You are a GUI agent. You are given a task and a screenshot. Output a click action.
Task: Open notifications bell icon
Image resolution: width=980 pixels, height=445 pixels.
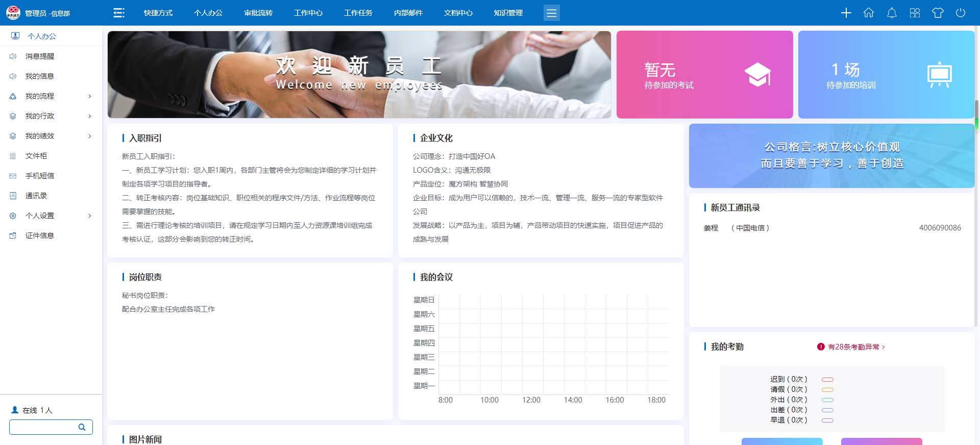[x=892, y=13]
